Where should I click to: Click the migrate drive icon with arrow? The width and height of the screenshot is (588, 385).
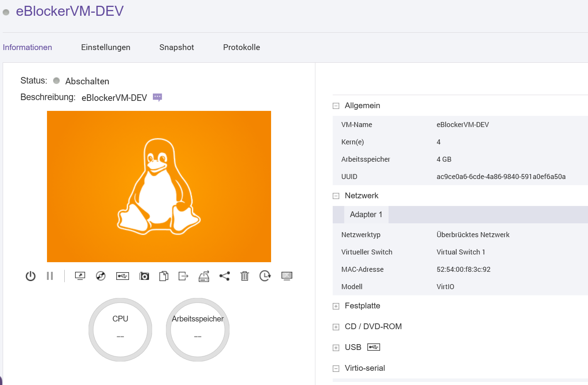tap(204, 276)
